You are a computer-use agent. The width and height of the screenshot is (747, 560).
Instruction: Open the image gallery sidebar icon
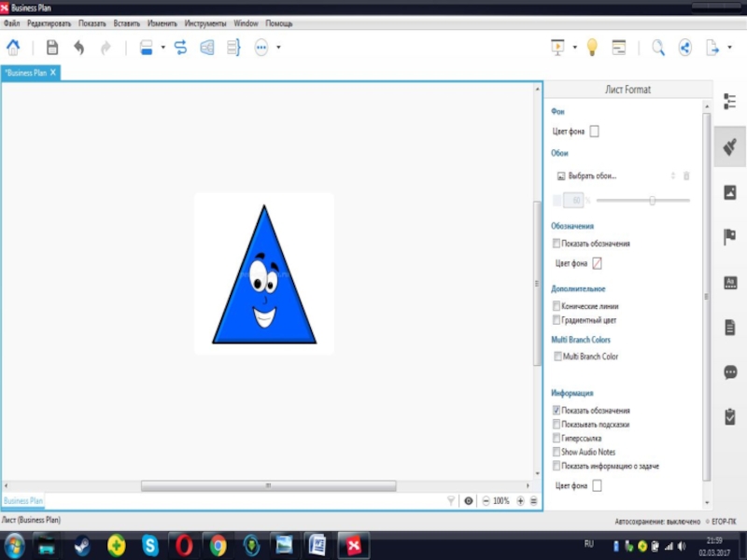point(730,192)
